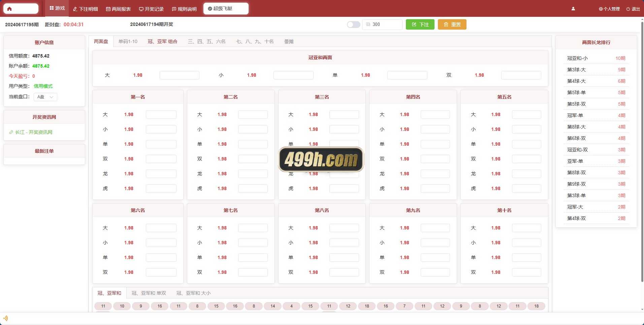Select 1.98 odds for 第七名 双
Viewport: 644px width, 325px height.
click(x=222, y=272)
